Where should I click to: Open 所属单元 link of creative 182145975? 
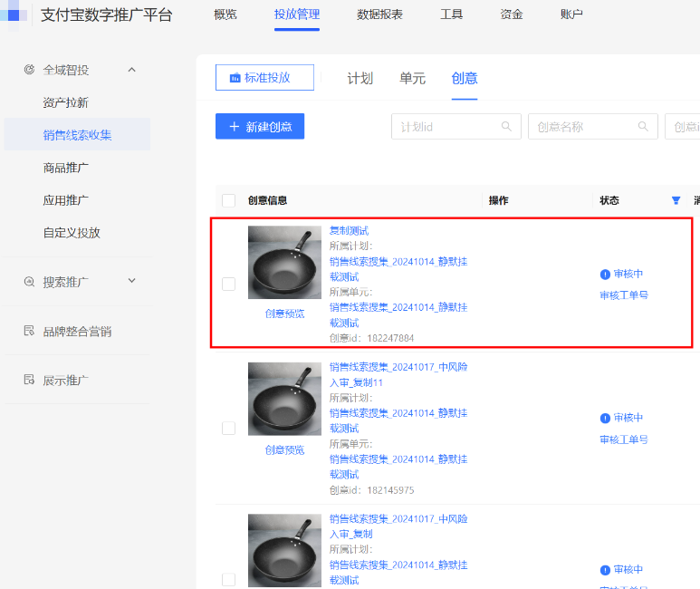click(398, 467)
